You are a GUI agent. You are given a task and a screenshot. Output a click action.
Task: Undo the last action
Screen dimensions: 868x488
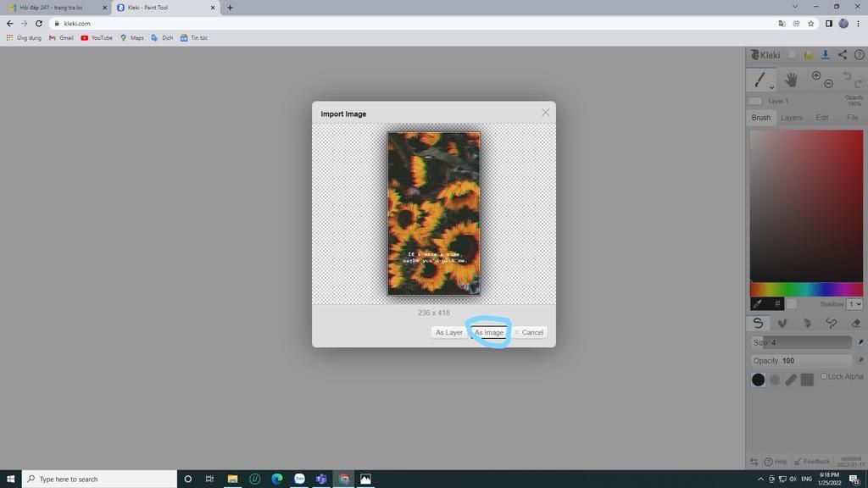click(x=847, y=75)
